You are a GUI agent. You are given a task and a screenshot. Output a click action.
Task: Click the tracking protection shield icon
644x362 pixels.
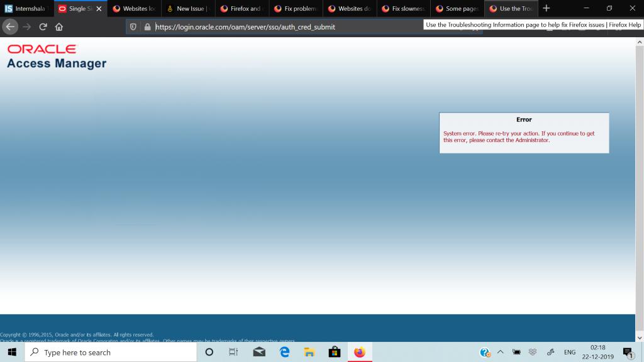[x=133, y=27]
